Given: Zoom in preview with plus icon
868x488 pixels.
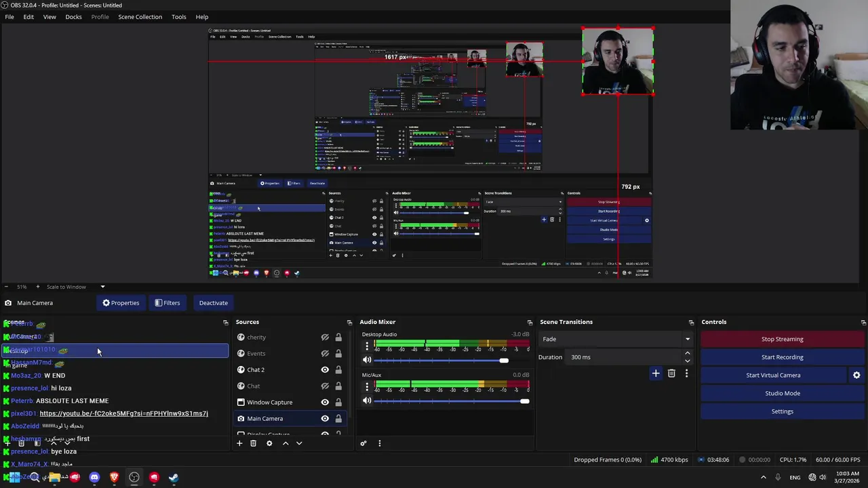Looking at the screenshot, I should pos(37,287).
